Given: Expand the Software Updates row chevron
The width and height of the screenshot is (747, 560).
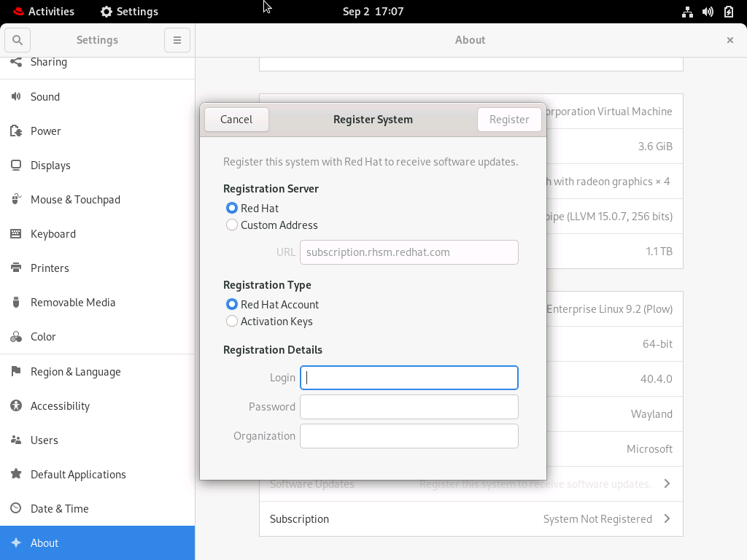Looking at the screenshot, I should coord(667,484).
